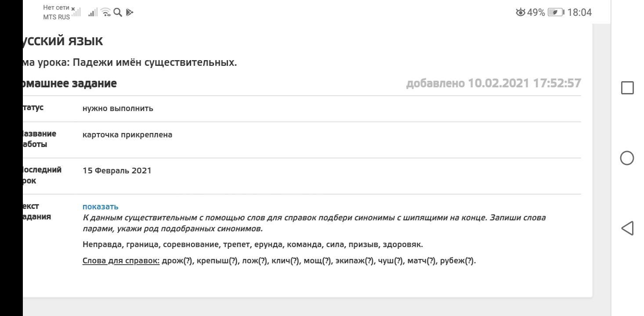Tap the no-signal SIM bars with cross
644x316 pixels.
point(76,12)
